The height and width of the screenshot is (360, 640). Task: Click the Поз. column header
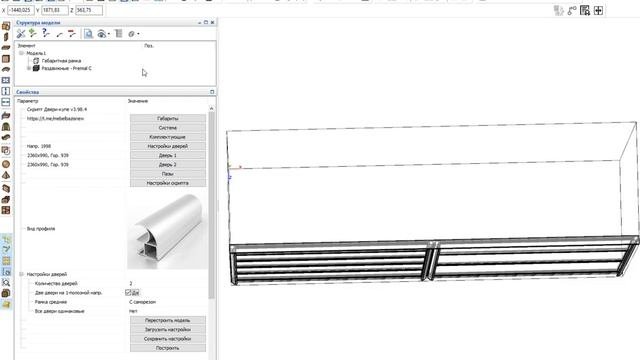click(149, 46)
